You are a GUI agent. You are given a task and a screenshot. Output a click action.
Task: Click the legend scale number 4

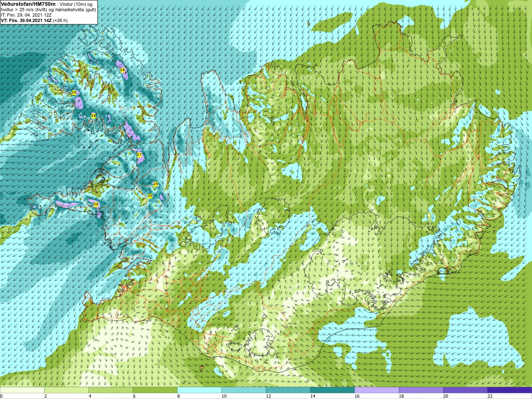(x=90, y=396)
